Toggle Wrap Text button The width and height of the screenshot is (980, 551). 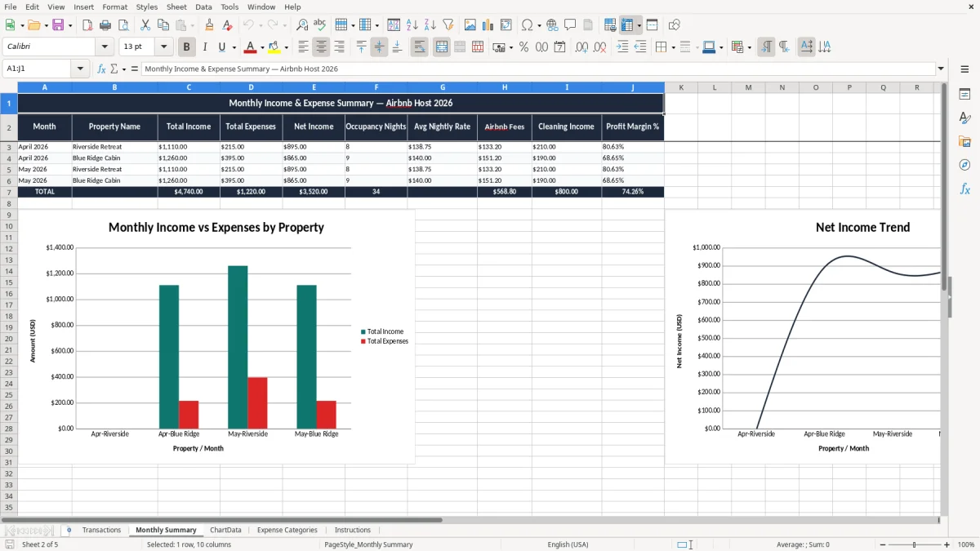tap(420, 47)
